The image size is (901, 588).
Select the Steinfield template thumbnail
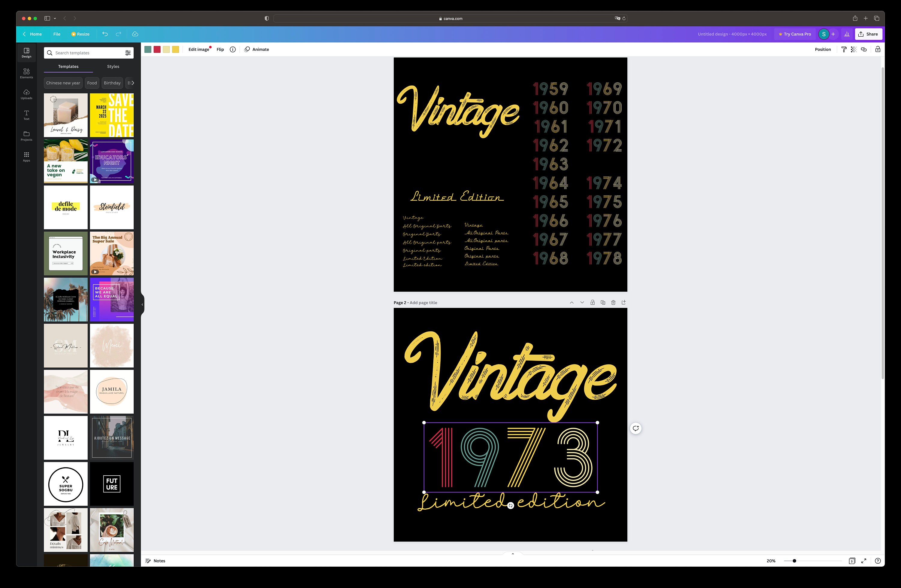112,207
